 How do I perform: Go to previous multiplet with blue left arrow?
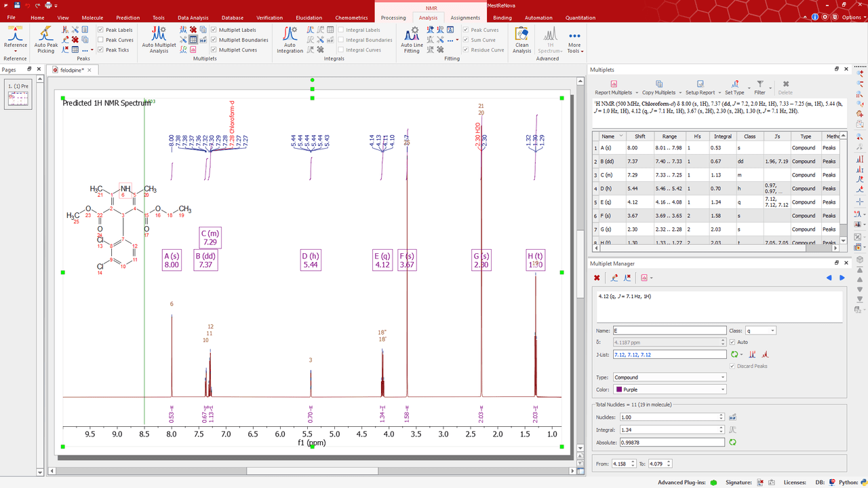[x=829, y=278]
